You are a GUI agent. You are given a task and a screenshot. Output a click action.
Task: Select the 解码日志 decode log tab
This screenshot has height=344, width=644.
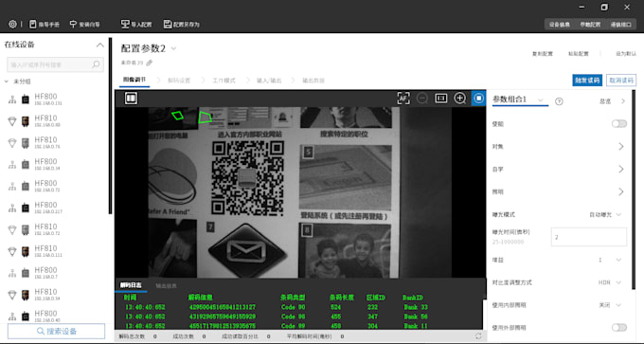point(131,285)
